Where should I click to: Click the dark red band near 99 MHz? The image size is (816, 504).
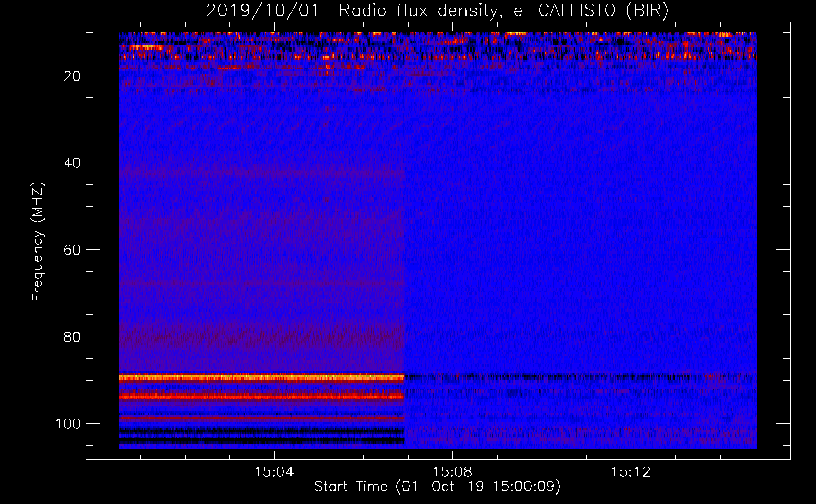coord(261,418)
